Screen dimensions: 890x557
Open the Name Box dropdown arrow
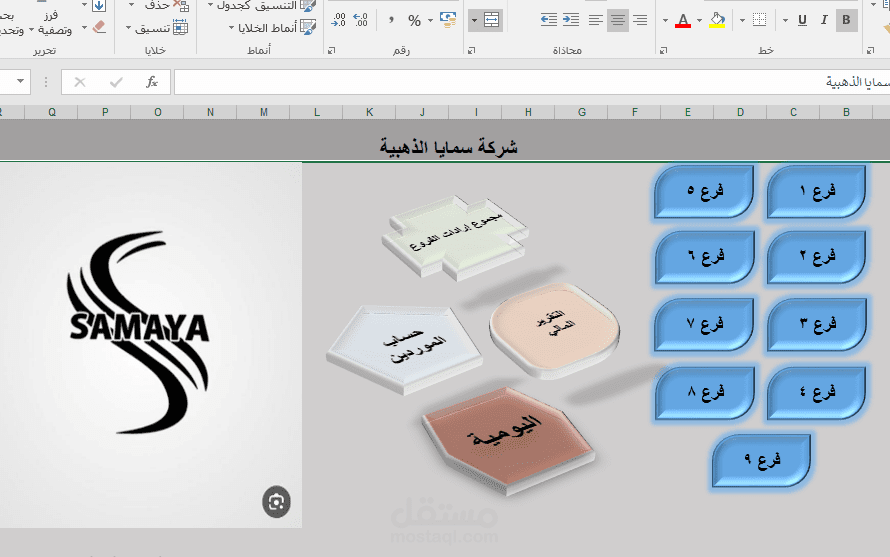point(20,81)
